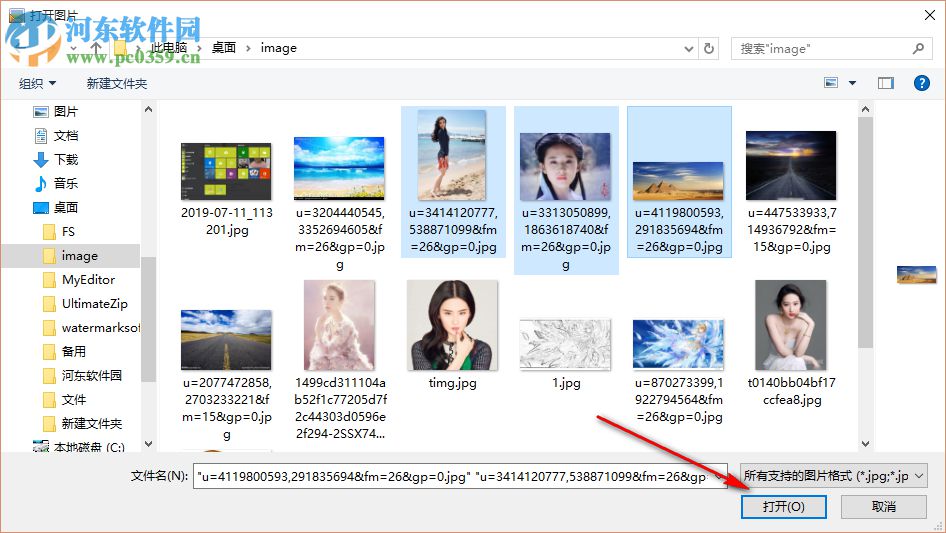Click the 桌面 breadcrumb in address bar

(223, 48)
